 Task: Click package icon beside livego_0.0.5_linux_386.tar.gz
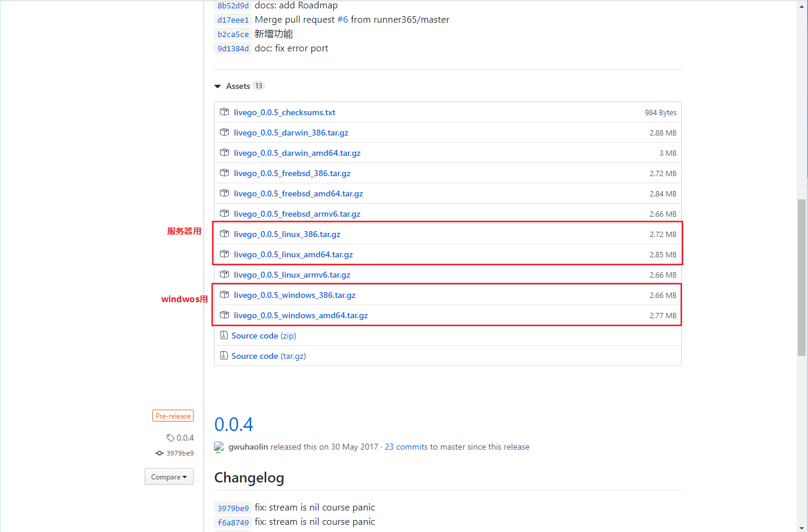tap(224, 234)
